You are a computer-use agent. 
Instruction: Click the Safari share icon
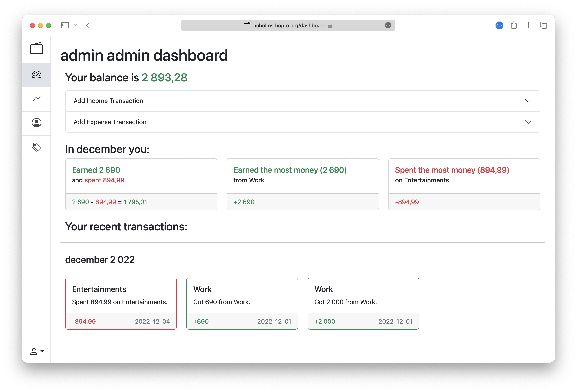coord(514,25)
